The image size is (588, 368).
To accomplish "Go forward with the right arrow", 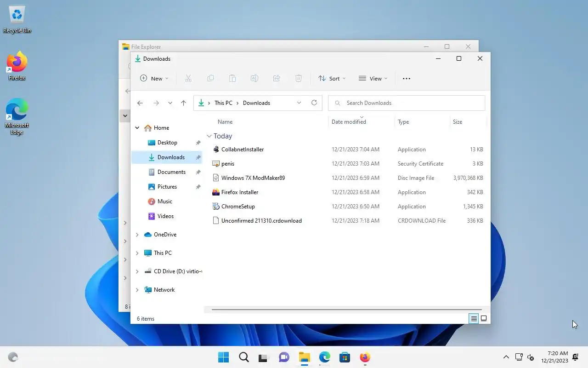I will pos(156,103).
